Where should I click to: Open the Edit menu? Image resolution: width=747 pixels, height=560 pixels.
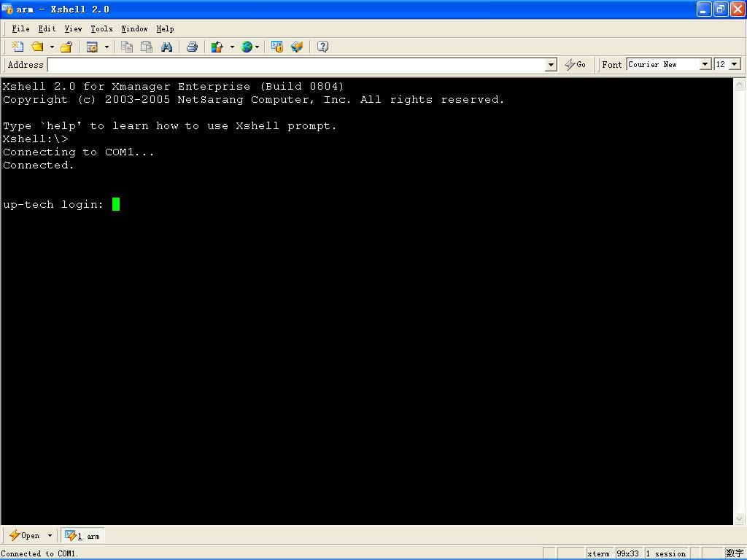pyautogui.click(x=47, y=29)
